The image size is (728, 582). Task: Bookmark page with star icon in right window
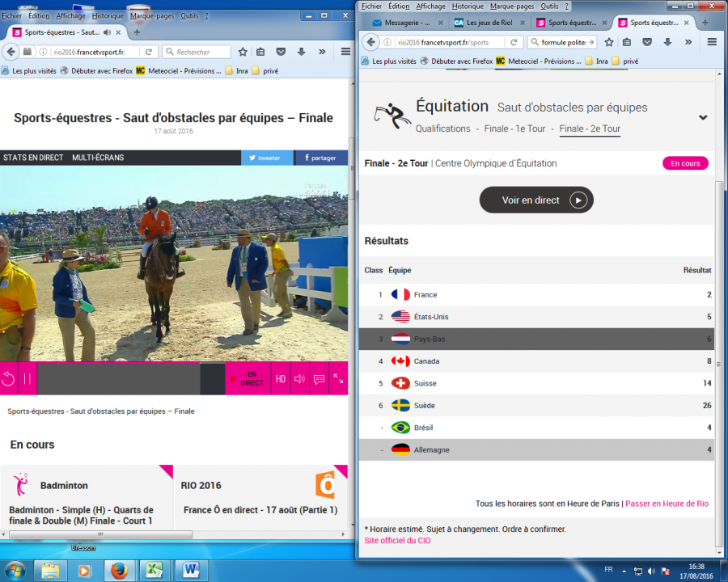tap(609, 42)
